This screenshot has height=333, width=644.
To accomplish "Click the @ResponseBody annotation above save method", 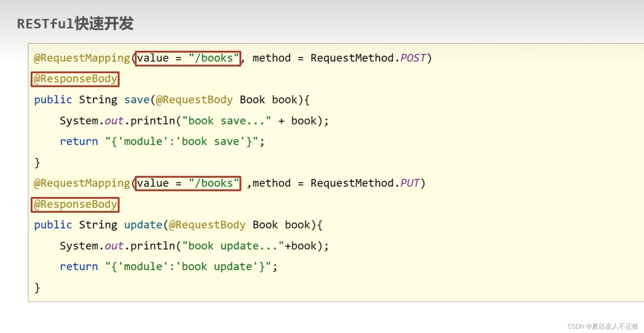I will pyautogui.click(x=75, y=79).
